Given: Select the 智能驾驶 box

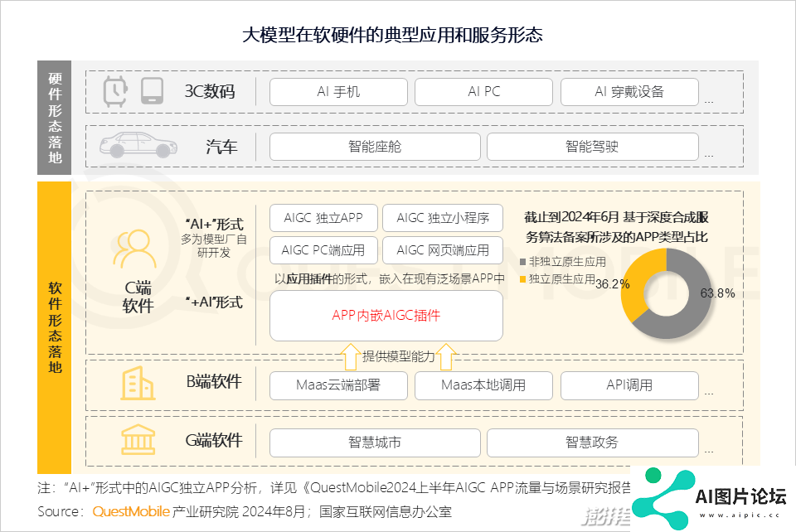Looking at the screenshot, I should 592,147.
